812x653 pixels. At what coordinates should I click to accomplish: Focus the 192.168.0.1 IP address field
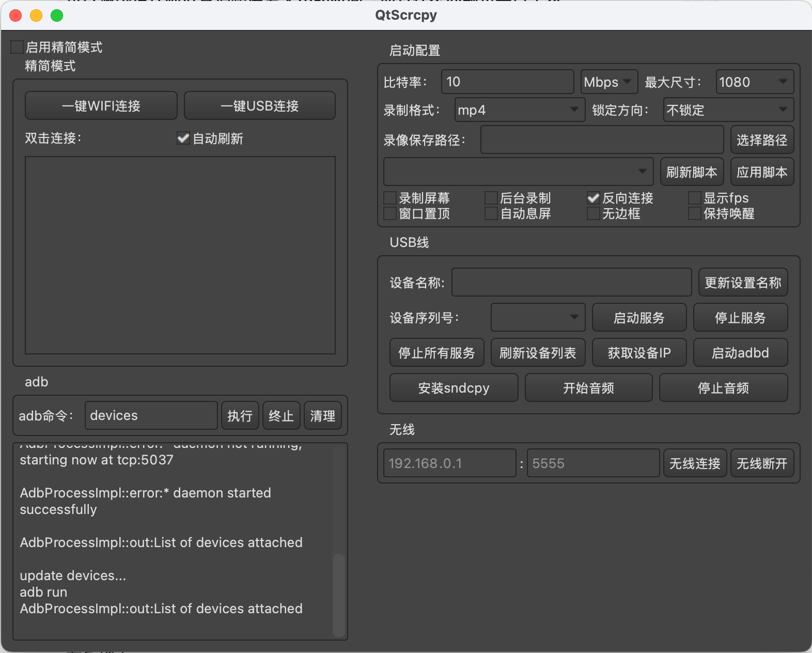pyautogui.click(x=450, y=463)
